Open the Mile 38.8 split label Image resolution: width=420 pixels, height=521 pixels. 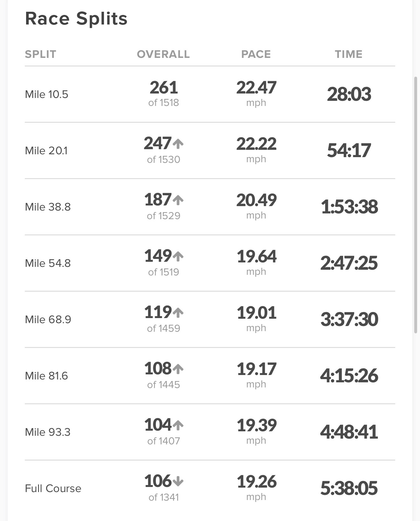pyautogui.click(x=48, y=207)
